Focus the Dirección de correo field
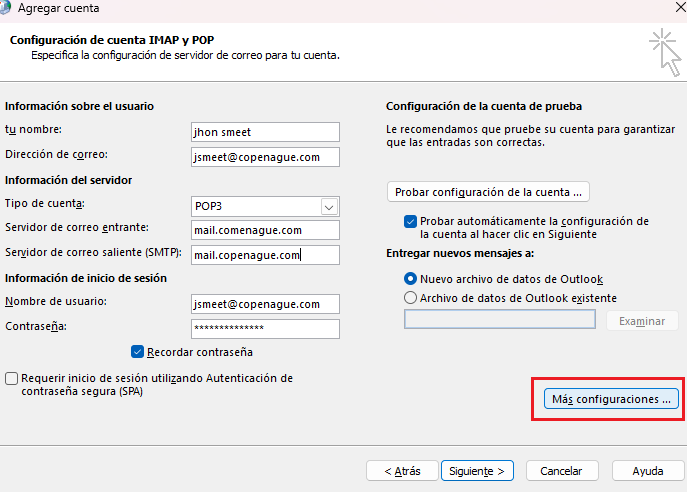The image size is (687, 492). (265, 157)
